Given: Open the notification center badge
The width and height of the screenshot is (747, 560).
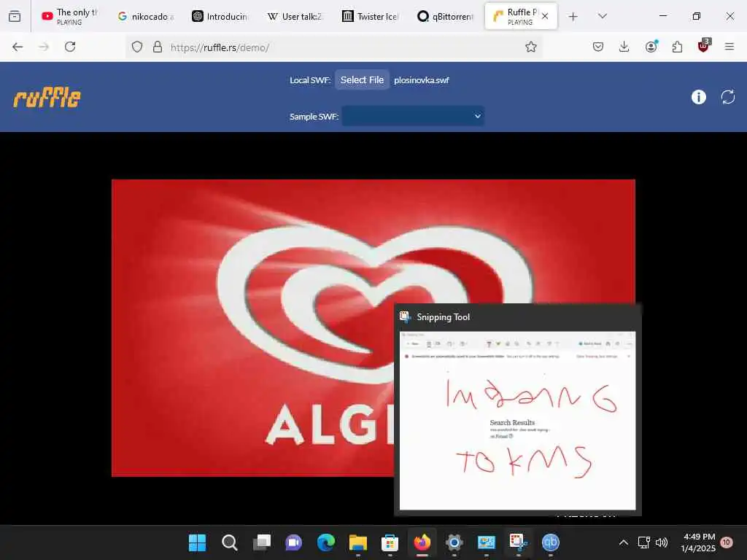Looking at the screenshot, I should (x=727, y=542).
